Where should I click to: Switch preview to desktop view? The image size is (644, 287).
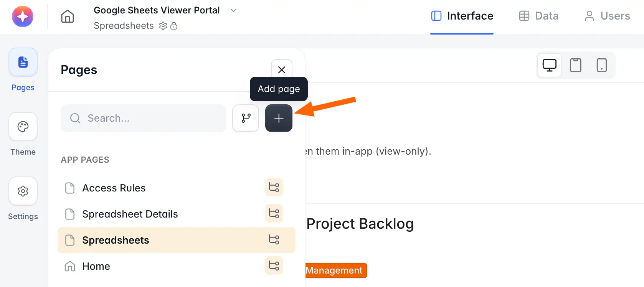[x=550, y=65]
